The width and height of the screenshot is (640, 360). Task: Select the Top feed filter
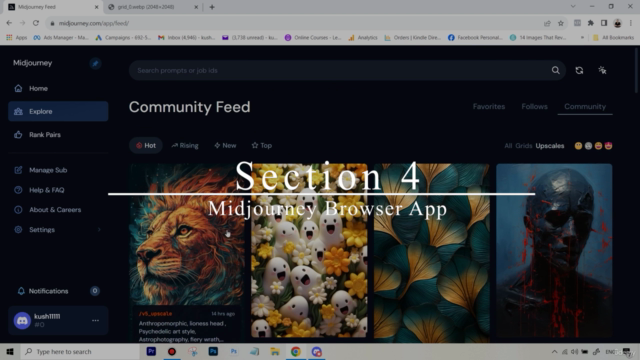point(262,146)
